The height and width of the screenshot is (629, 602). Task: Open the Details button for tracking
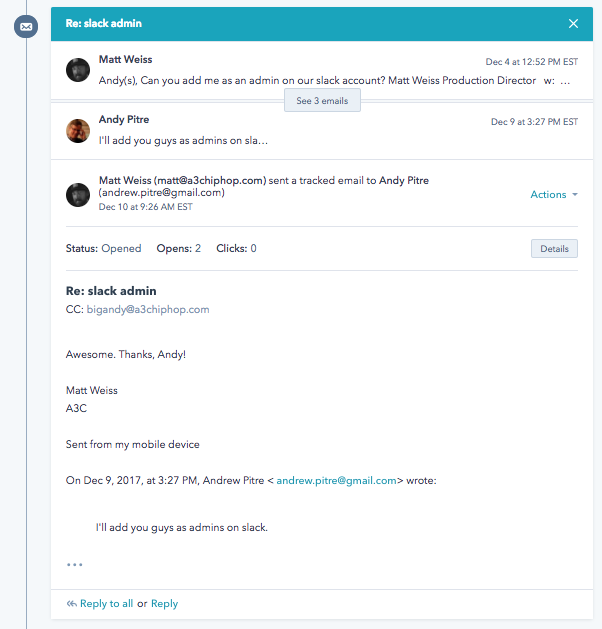tap(554, 249)
